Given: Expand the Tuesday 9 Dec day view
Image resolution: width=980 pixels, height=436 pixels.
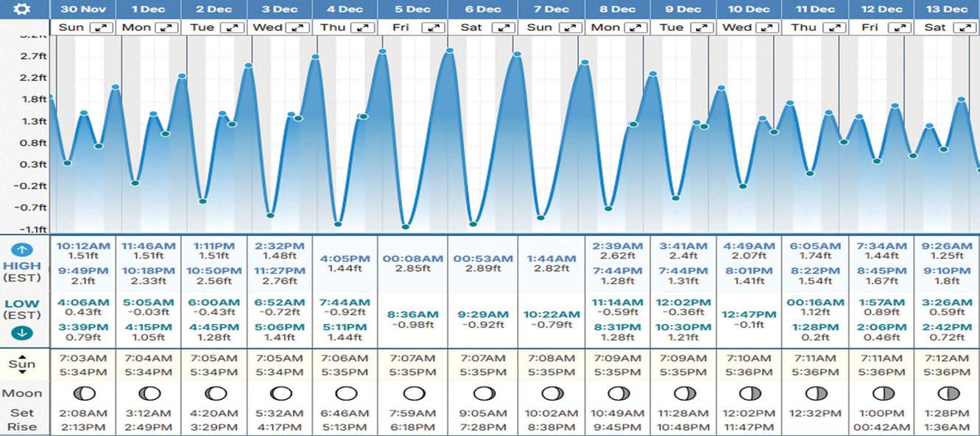Looking at the screenshot, I should [700, 27].
